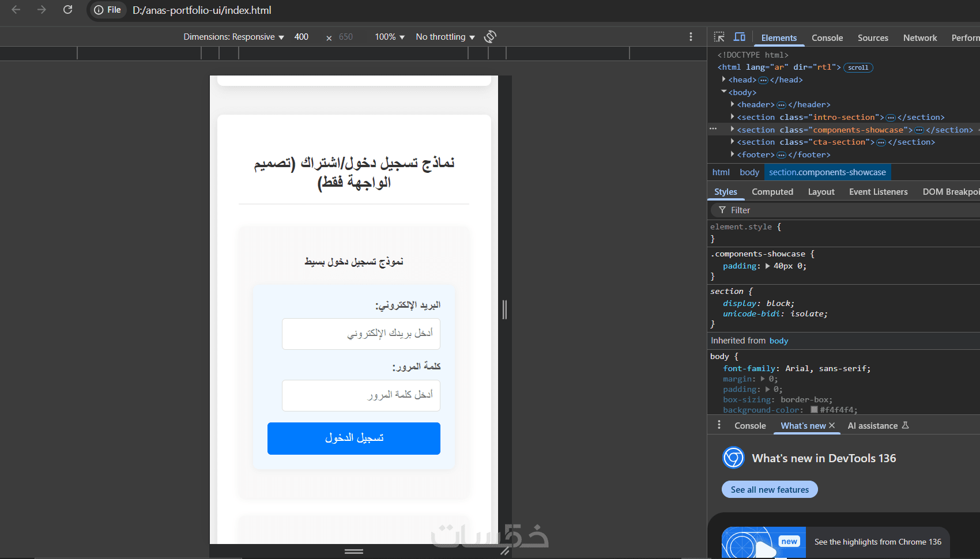This screenshot has height=559, width=980.
Task: Open the Event Listeners tab
Action: (x=878, y=192)
